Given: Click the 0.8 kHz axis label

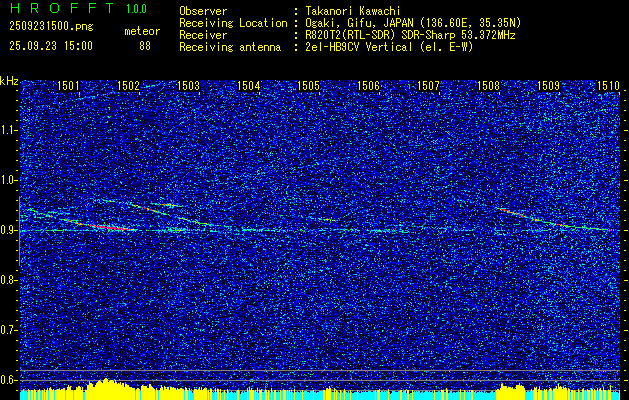Looking at the screenshot, I should [x=8, y=280].
